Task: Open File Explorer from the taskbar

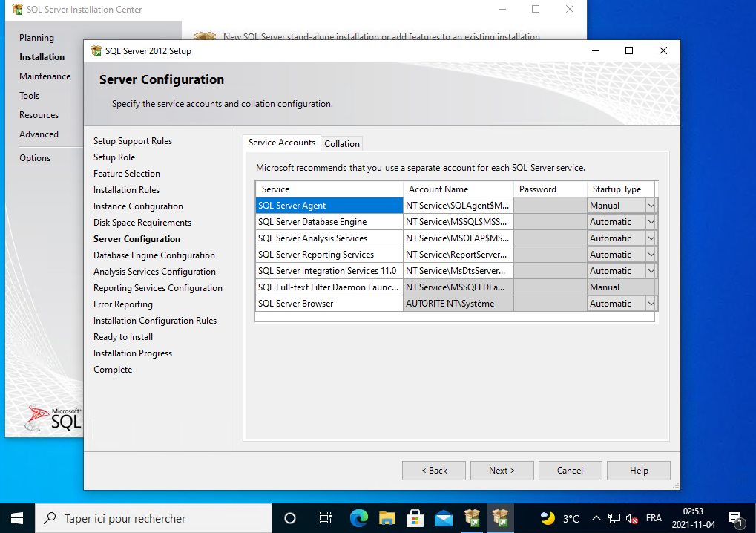Action: pyautogui.click(x=387, y=518)
